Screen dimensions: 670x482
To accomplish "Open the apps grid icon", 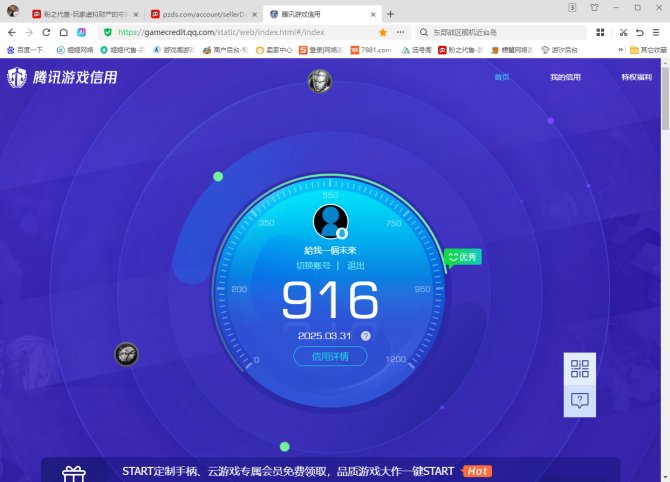I will 600,32.
